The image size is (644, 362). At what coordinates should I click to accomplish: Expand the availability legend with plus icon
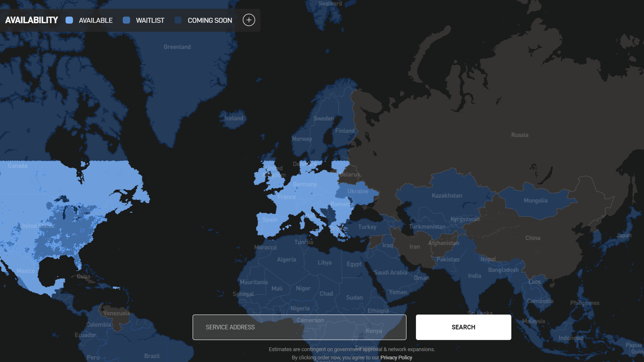[x=249, y=20]
